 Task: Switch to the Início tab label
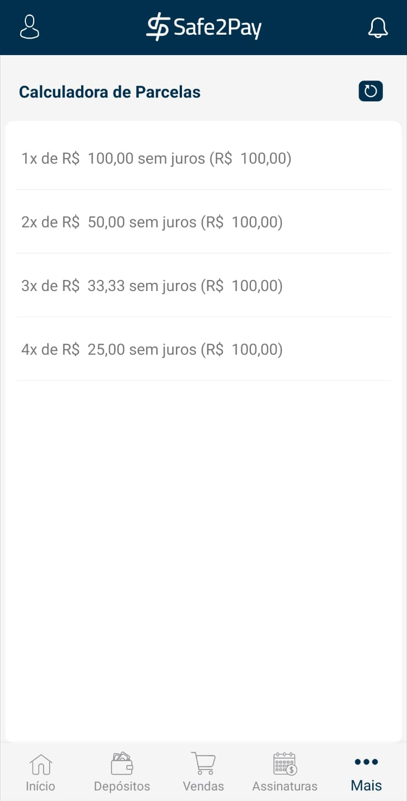(41, 786)
